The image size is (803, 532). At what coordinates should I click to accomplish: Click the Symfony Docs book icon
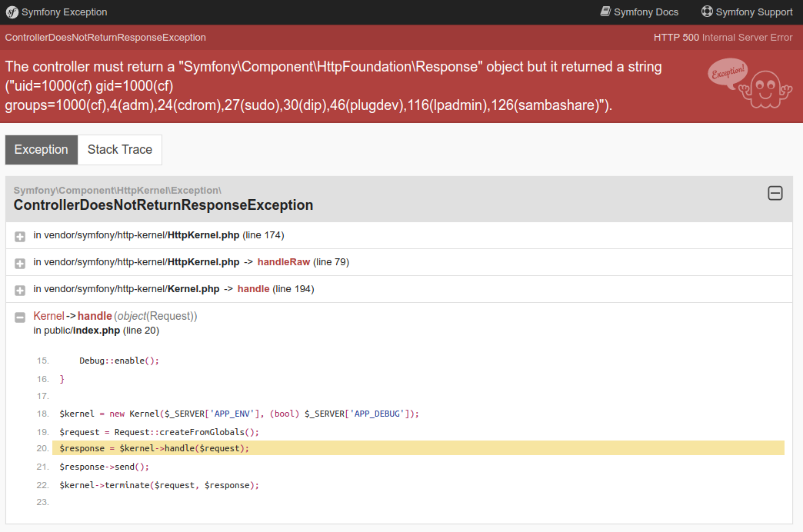605,12
